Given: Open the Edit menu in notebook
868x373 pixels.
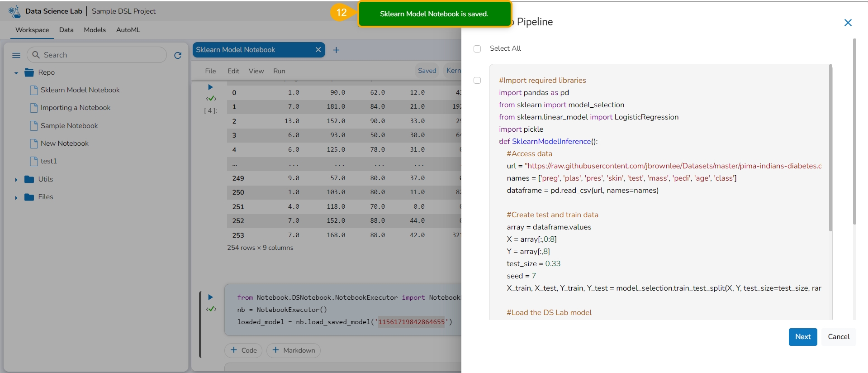Looking at the screenshot, I should pos(233,71).
